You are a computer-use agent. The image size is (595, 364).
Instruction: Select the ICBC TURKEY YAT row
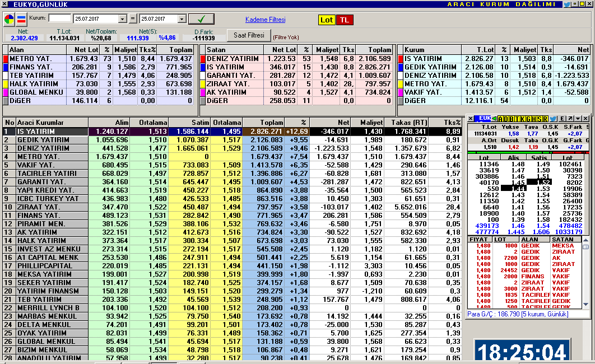[x=232, y=198]
